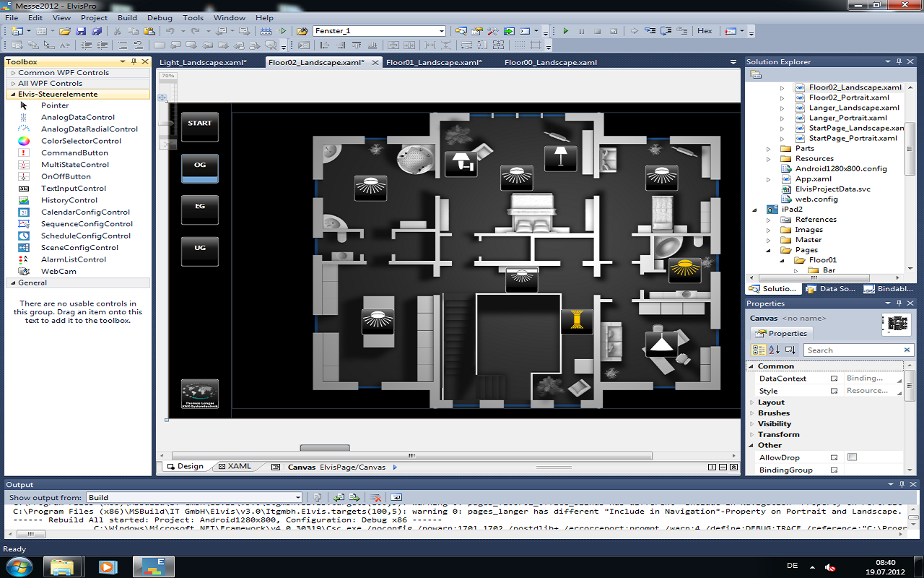Screen dimensions: 924x578
Task: Toggle the Hex display button
Action: [x=705, y=31]
